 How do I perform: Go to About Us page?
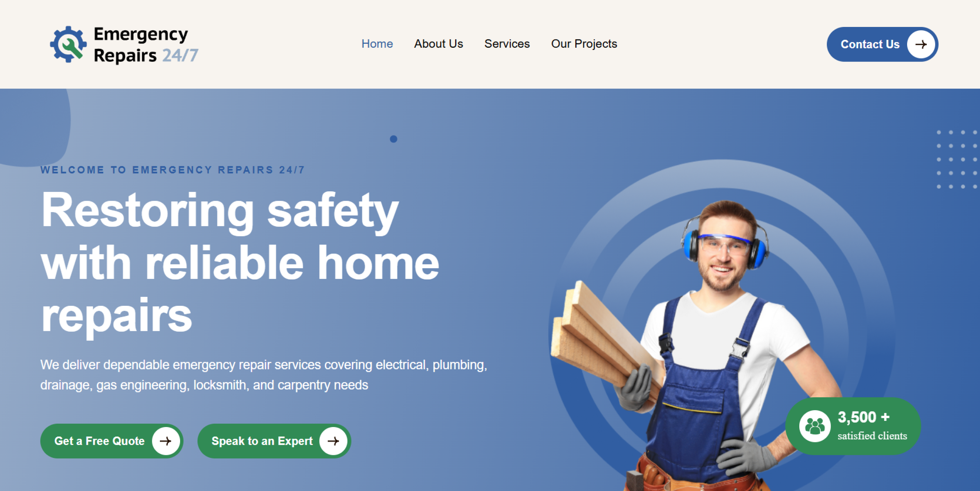tap(438, 44)
